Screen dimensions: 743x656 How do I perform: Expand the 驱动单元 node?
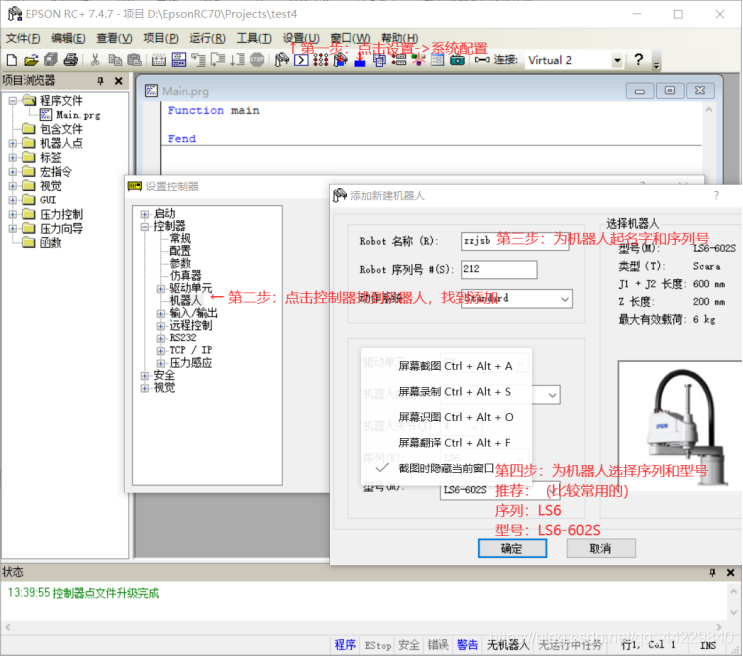point(161,288)
